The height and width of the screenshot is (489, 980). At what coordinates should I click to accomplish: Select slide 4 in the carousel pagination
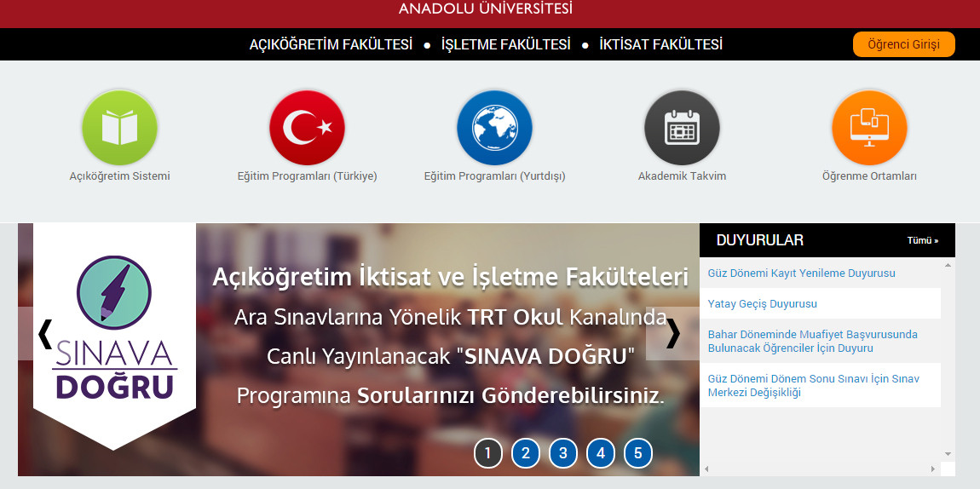(x=601, y=453)
